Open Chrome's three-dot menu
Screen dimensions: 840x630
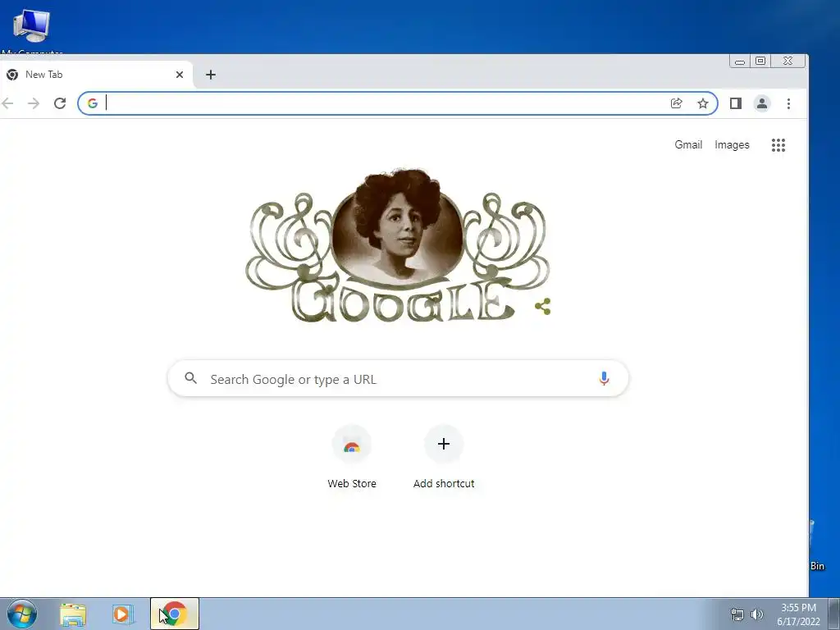tap(788, 103)
